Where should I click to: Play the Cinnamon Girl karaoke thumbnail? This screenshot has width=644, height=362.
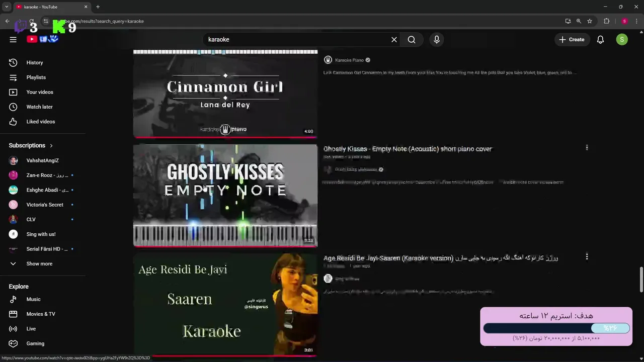(225, 93)
